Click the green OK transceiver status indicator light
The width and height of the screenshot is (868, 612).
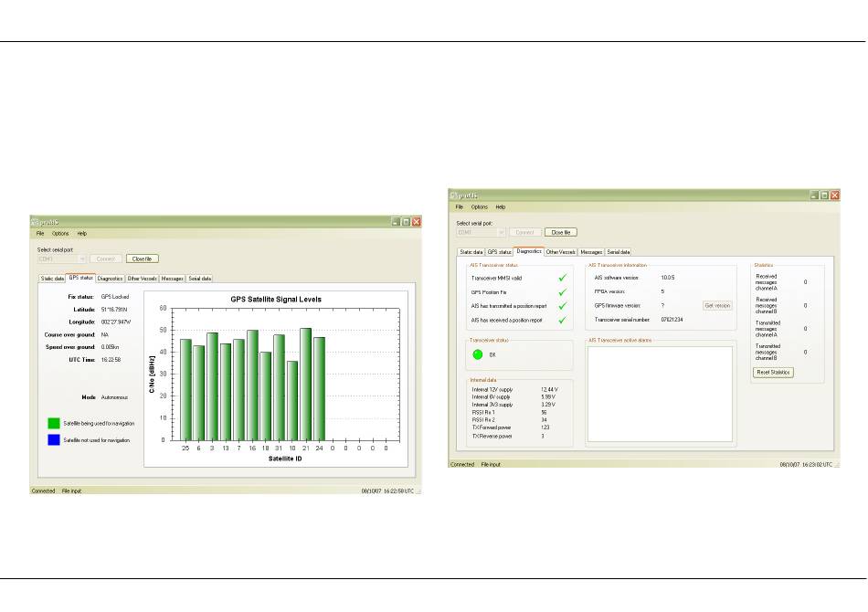(x=477, y=353)
